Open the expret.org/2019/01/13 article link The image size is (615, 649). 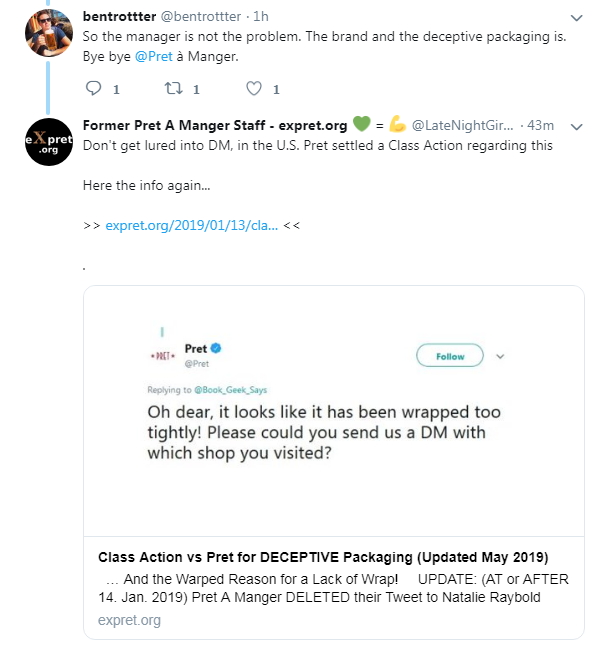pos(191,225)
